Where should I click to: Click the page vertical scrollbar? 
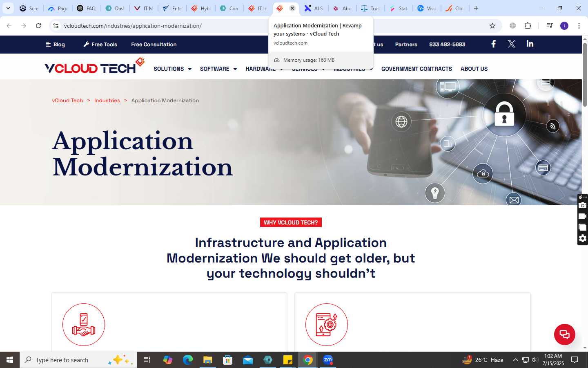(x=585, y=74)
